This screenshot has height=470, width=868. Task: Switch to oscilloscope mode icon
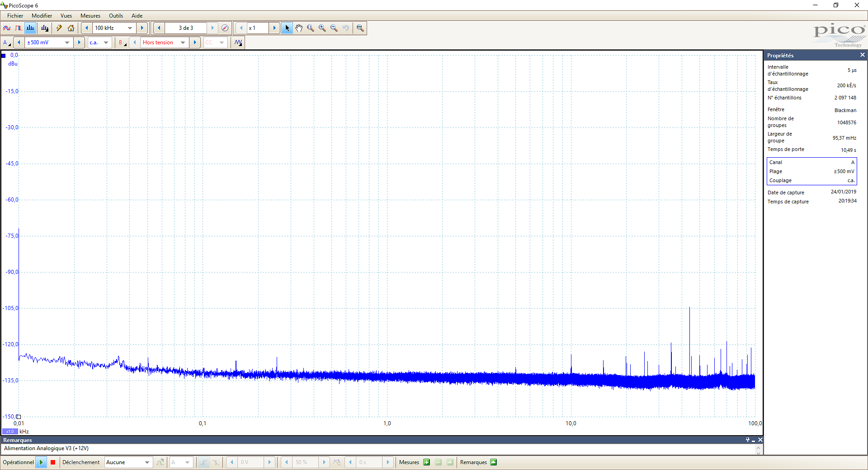(x=7, y=28)
